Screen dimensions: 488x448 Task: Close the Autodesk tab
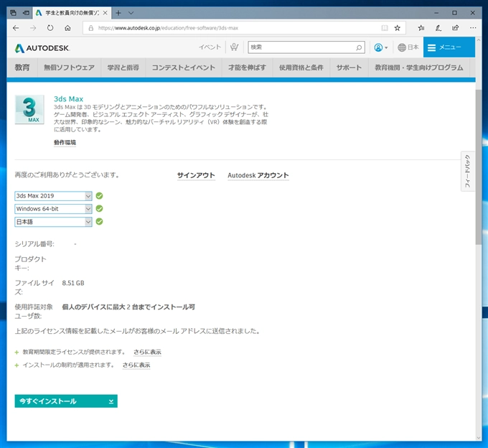coord(105,13)
